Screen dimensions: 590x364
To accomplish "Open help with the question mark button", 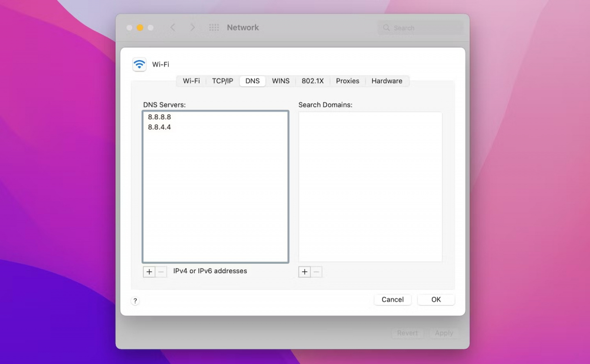I will point(135,301).
